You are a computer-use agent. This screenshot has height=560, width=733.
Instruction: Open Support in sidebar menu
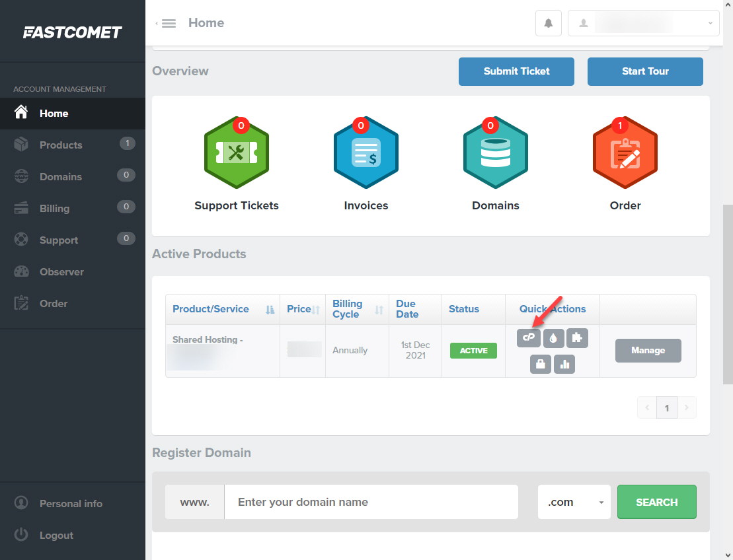point(73,240)
